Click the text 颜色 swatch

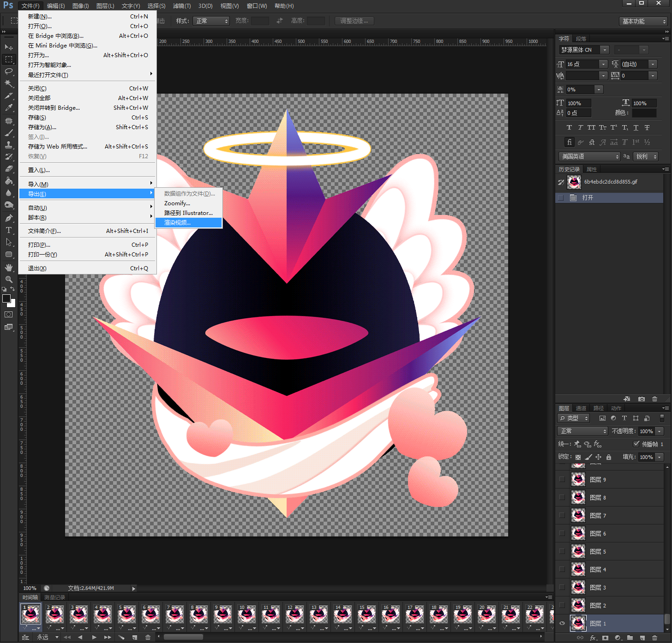coord(644,113)
